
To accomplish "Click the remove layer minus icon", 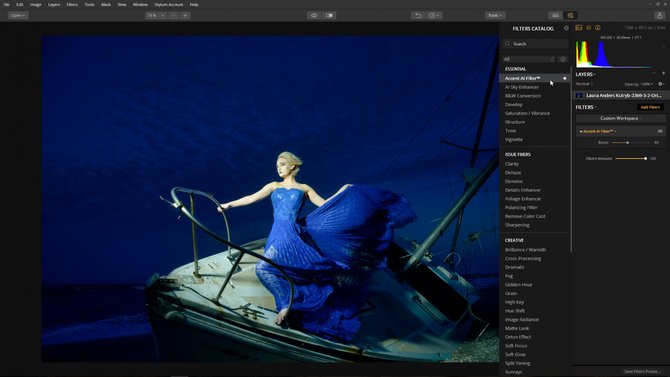I will tap(654, 74).
